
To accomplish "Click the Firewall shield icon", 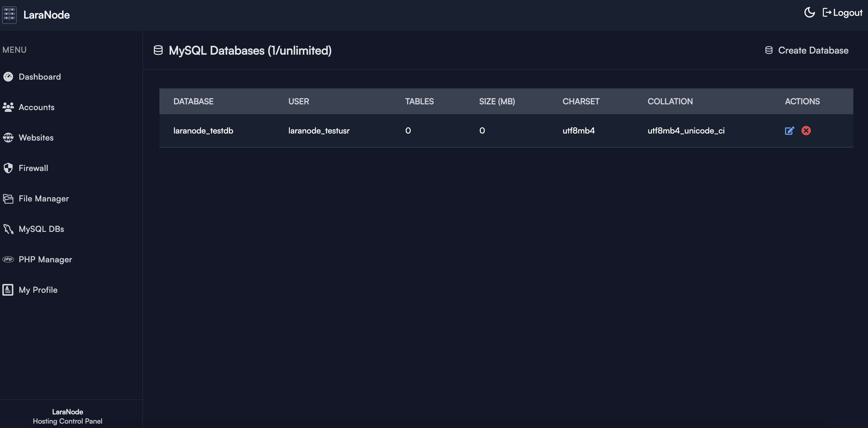I will tap(8, 168).
